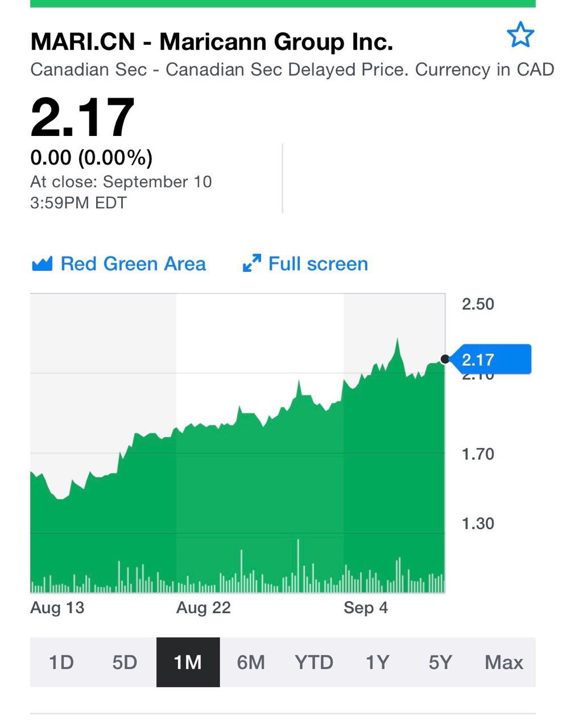Show the 5Y price history

tap(440, 662)
